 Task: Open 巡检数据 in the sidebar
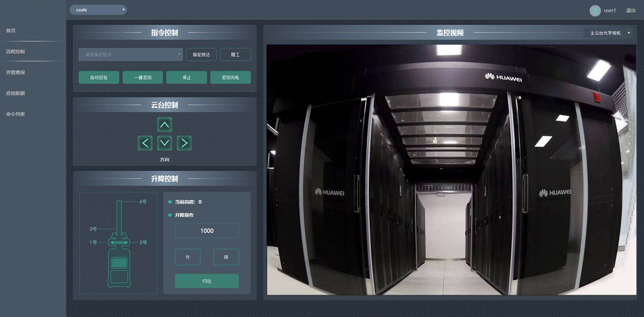tap(16, 93)
